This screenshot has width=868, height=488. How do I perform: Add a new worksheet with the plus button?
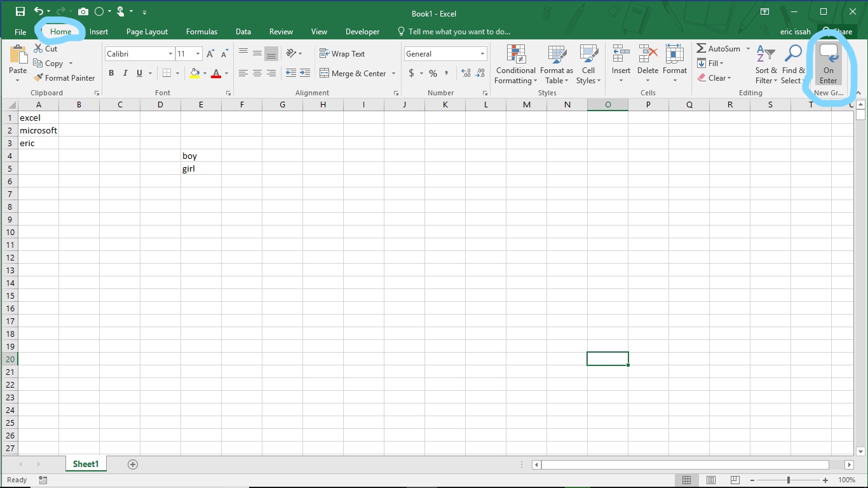[x=132, y=464]
